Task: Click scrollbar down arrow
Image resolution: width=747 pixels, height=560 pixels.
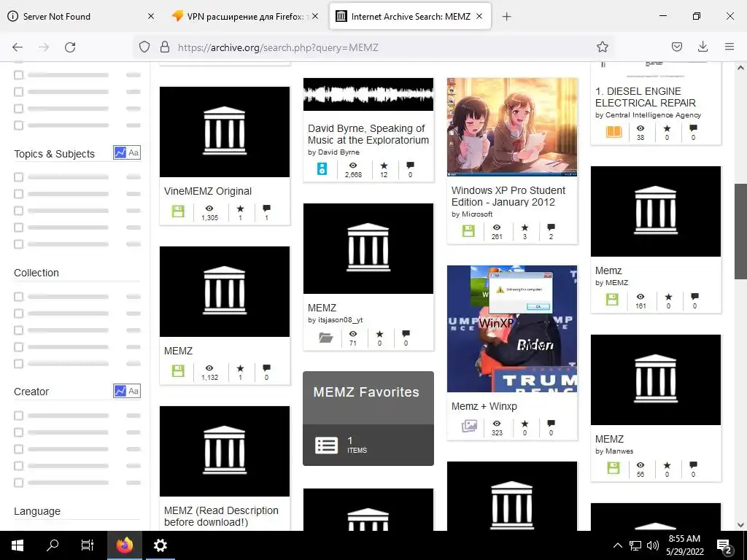Action: click(740, 525)
